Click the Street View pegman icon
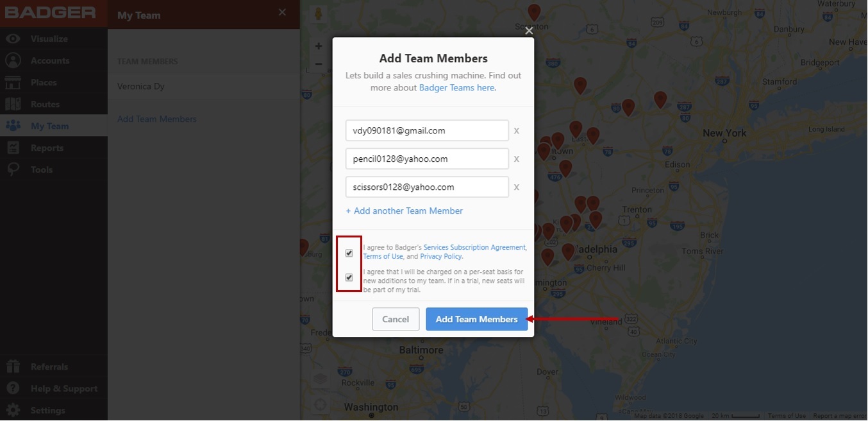 [x=318, y=15]
